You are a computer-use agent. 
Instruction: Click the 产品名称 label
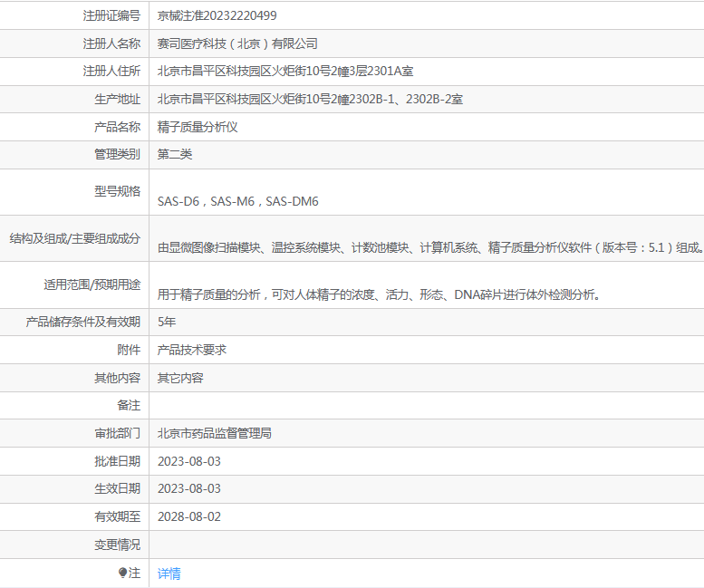pyautogui.click(x=117, y=127)
